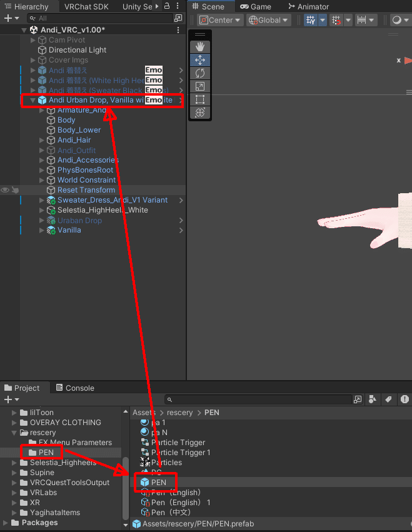This screenshot has width=412, height=532.
Task: Toggle picking hand for Reset Transform
Action: coord(15,190)
